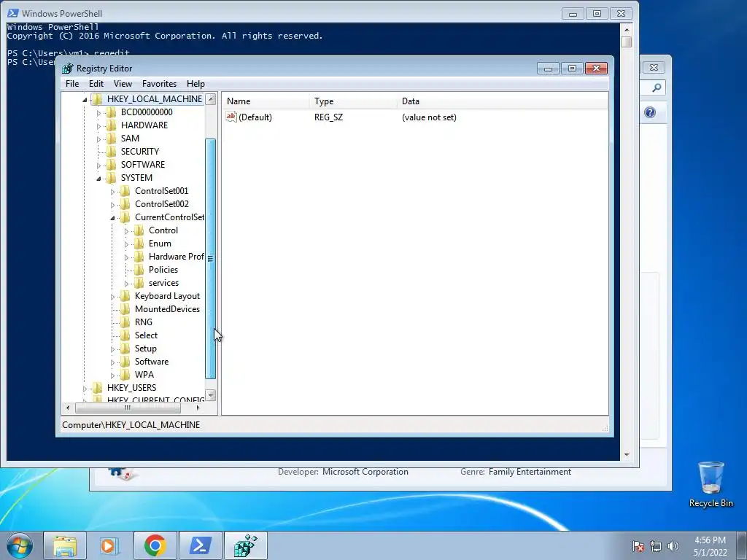Open the File menu in Registry Editor
747x560 pixels.
[72, 84]
